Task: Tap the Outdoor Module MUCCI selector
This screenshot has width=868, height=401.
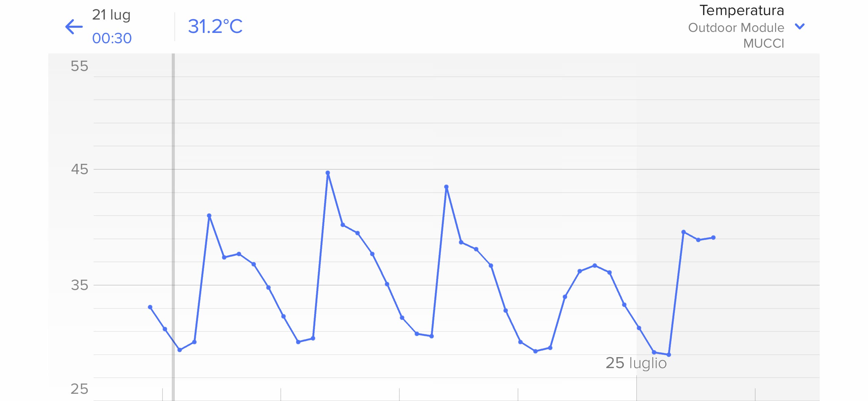Action: (x=736, y=35)
